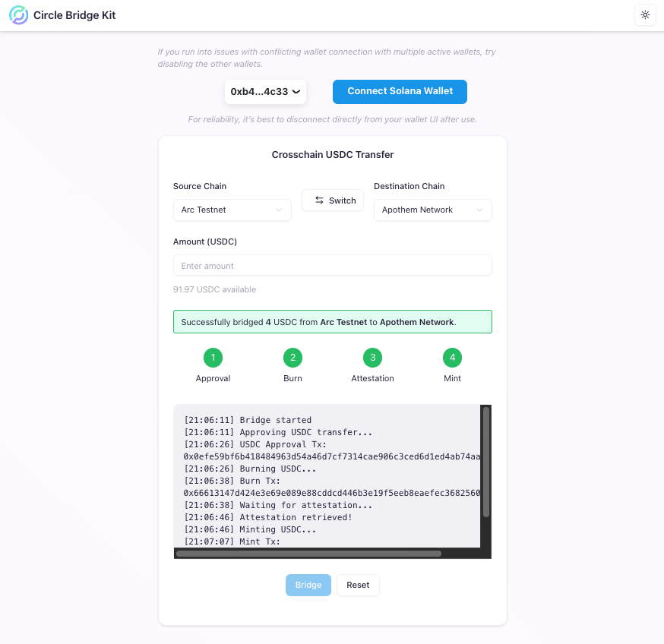The height and width of the screenshot is (644, 664).
Task: Click the Destination Chain dropdown chevron arrow
Action: pyautogui.click(x=479, y=210)
